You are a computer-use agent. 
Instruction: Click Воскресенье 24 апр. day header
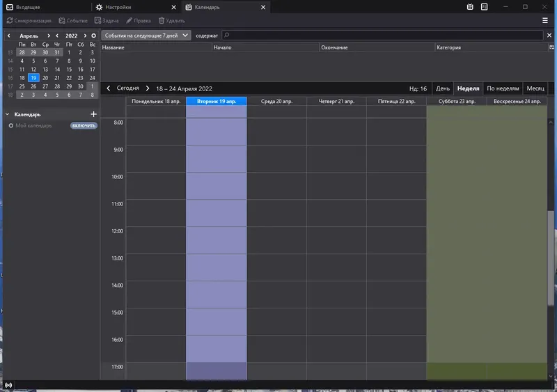click(x=517, y=101)
